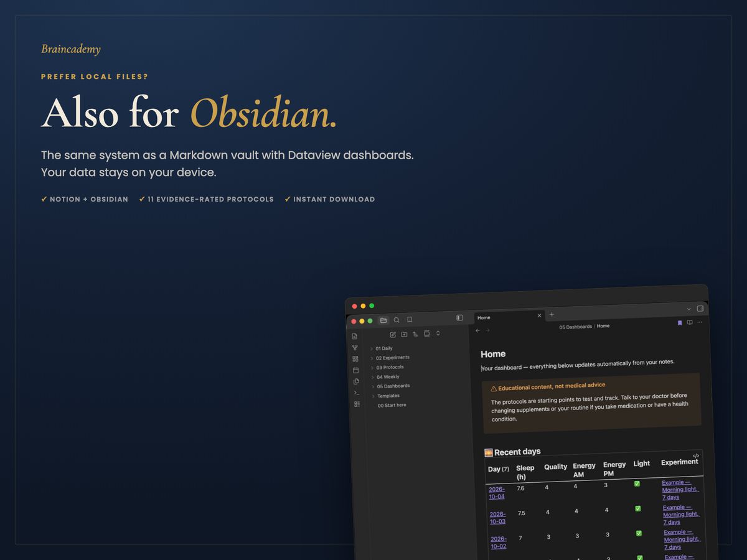The height and width of the screenshot is (560, 747).
Task: Click the Experiment column header
Action: click(680, 462)
